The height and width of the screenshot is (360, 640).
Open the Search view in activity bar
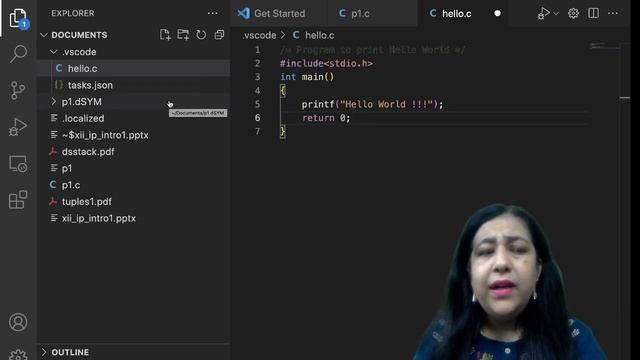click(18, 54)
